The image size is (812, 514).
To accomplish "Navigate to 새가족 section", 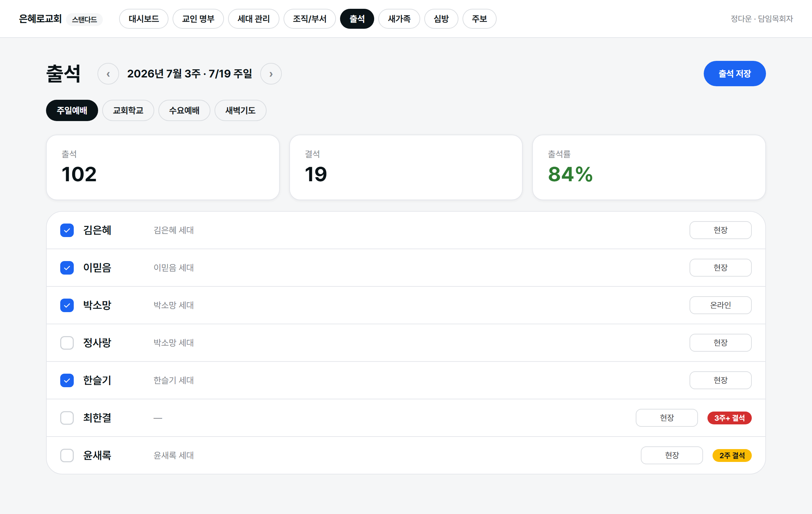I will click(x=399, y=19).
